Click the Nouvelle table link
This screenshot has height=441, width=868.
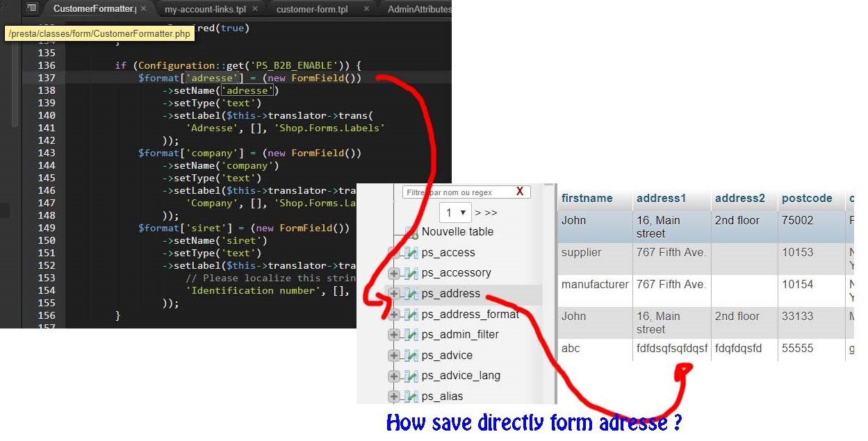click(x=457, y=231)
